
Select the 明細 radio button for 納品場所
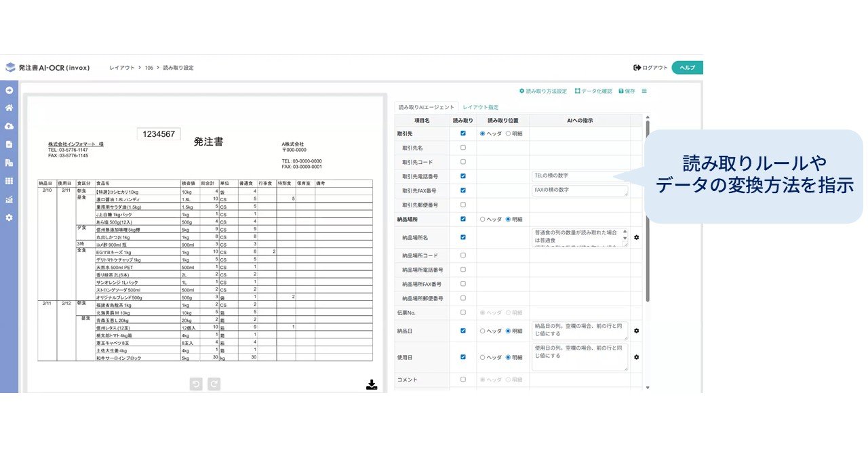(508, 219)
